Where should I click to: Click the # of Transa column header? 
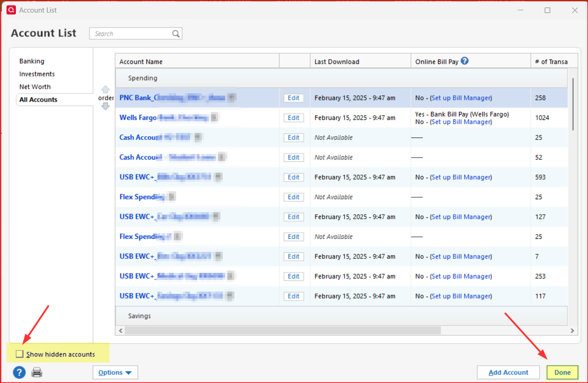coord(554,62)
